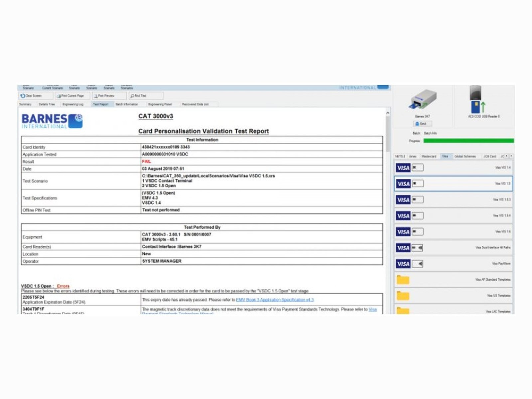Click the contact interface icon for Visa VIS 1.4
Viewport: 532px width, 399px height.
[x=418, y=168]
